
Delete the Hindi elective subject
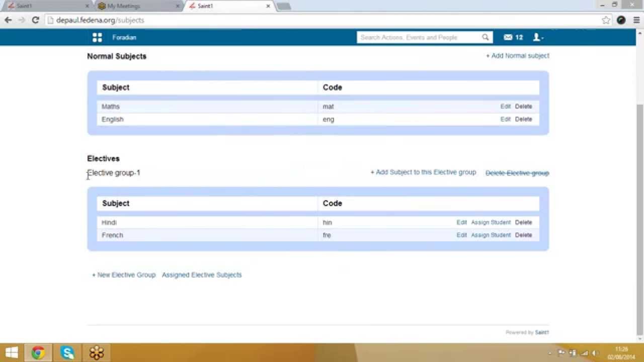(x=523, y=222)
